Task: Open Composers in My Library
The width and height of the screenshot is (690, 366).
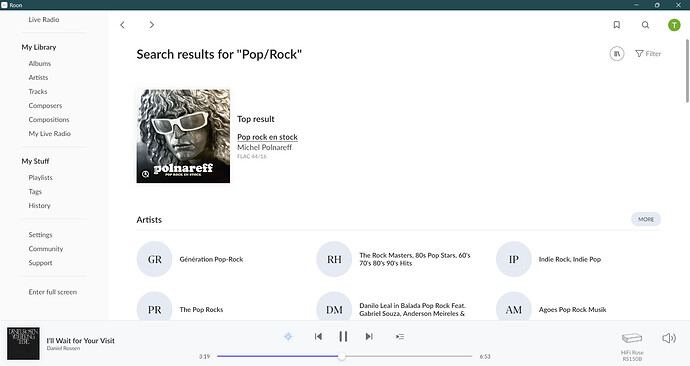Action: click(x=45, y=106)
